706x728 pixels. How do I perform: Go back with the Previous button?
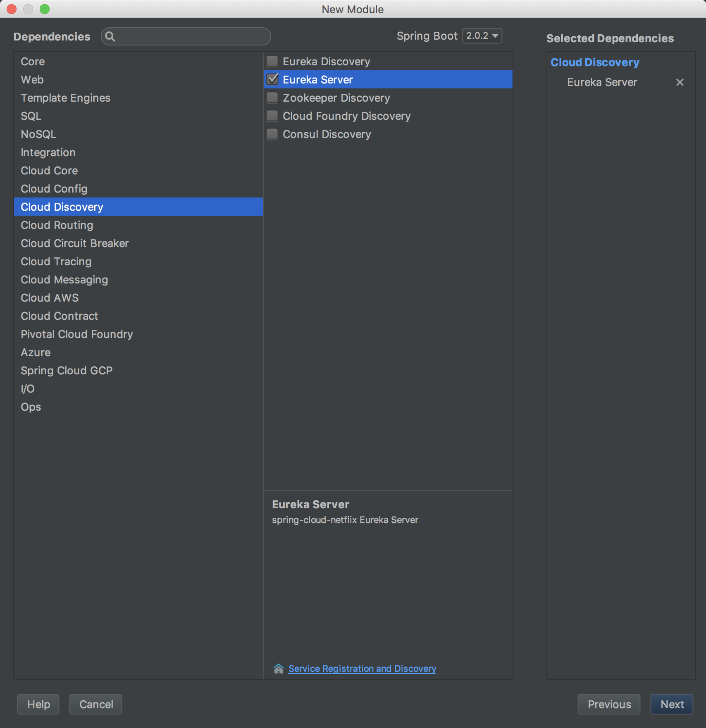[609, 704]
